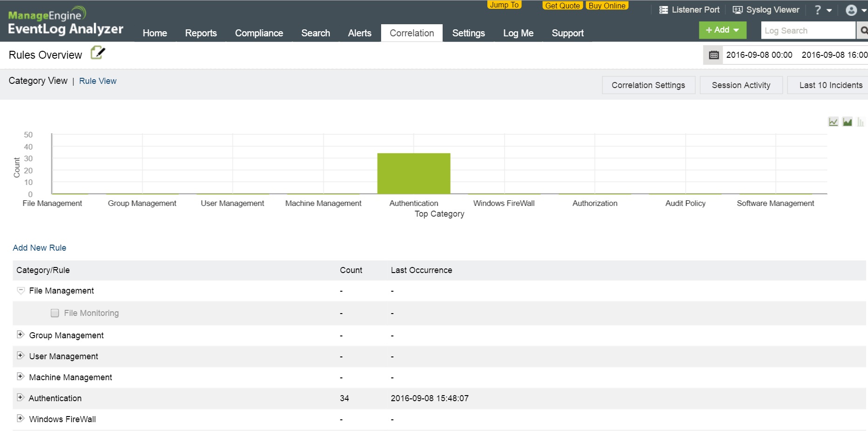
Task: Switch chart to area graph view
Action: [x=847, y=122]
